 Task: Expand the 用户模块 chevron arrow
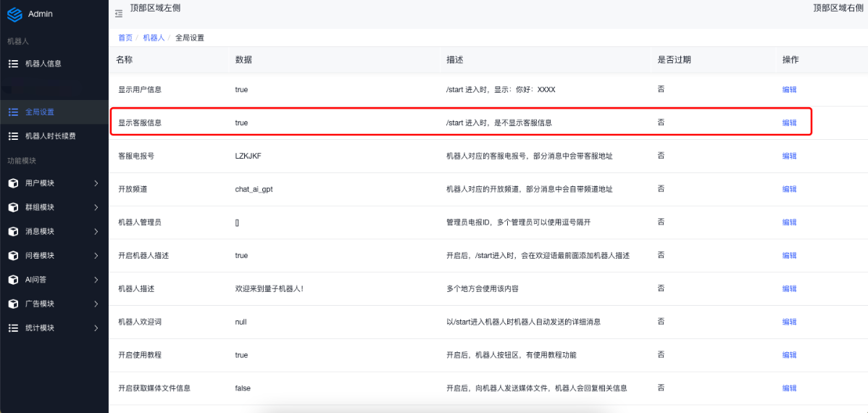[x=96, y=183]
